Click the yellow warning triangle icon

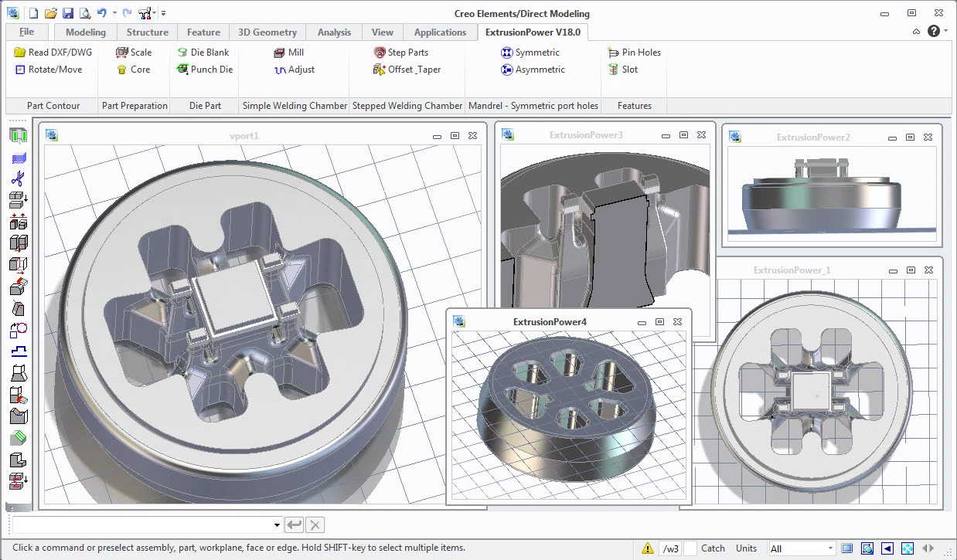point(648,549)
